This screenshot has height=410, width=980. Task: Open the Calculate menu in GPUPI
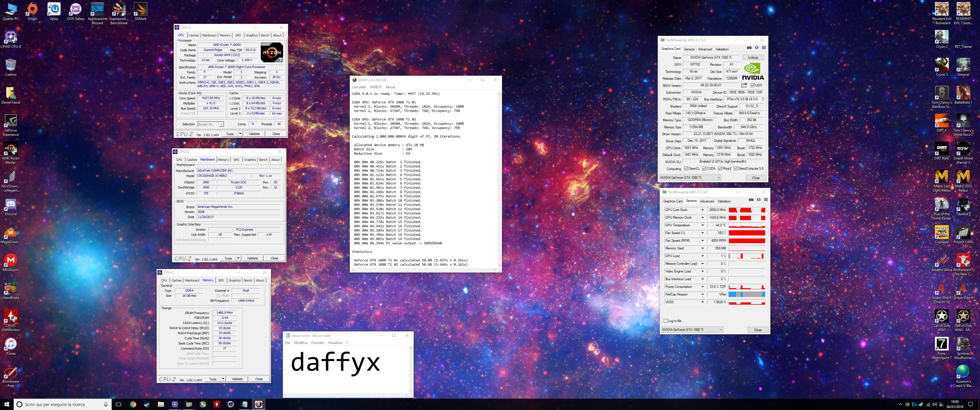tap(359, 87)
